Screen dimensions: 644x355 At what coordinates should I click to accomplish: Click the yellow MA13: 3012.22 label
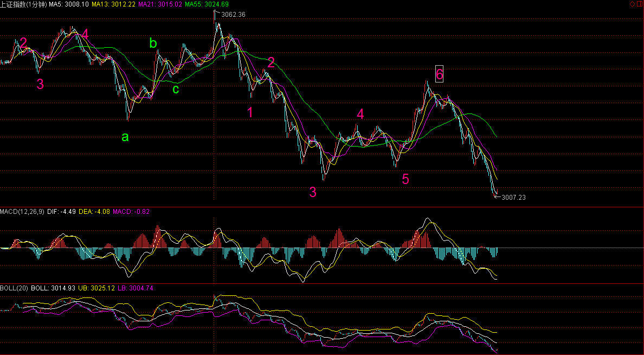(114, 4)
